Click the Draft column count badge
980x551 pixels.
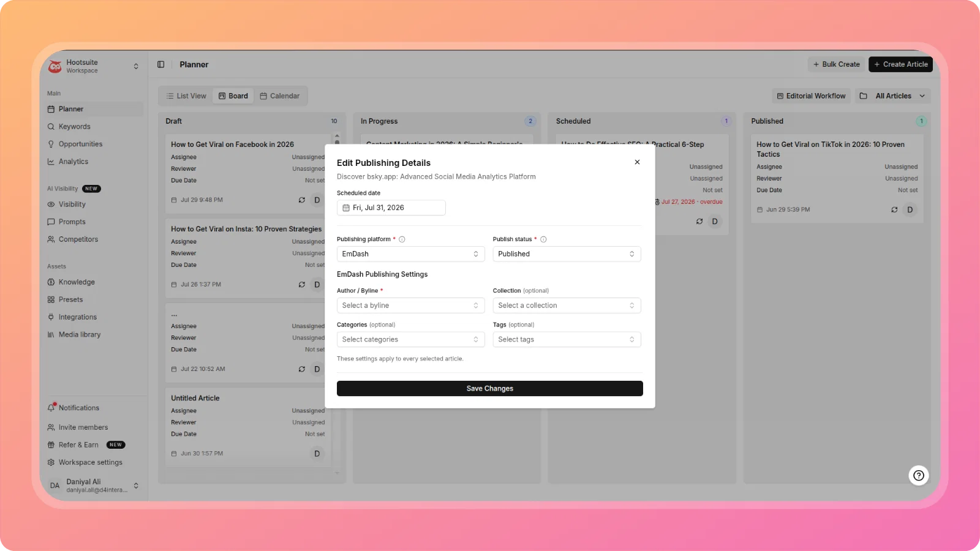click(x=334, y=121)
